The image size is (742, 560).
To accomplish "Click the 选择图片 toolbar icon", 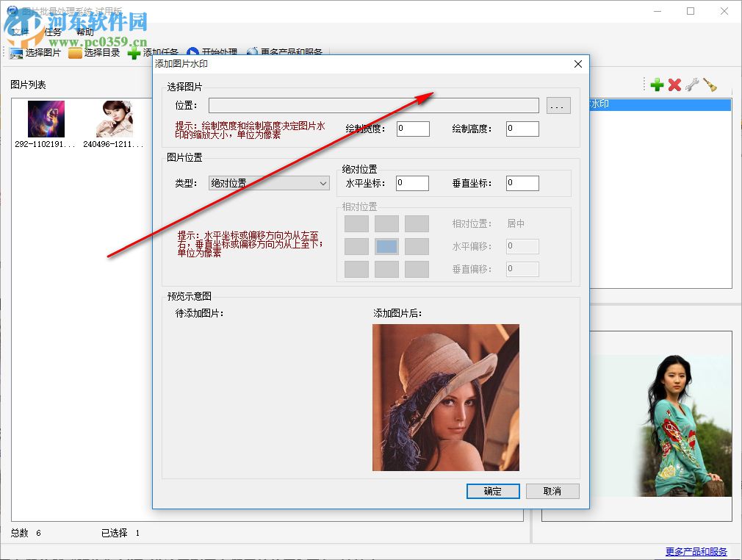I will 16,53.
